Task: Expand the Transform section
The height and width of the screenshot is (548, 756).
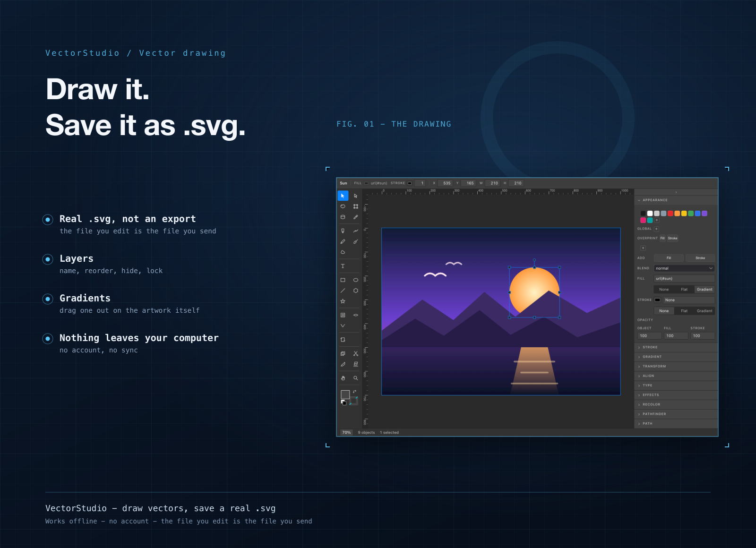Action: pyautogui.click(x=676, y=366)
